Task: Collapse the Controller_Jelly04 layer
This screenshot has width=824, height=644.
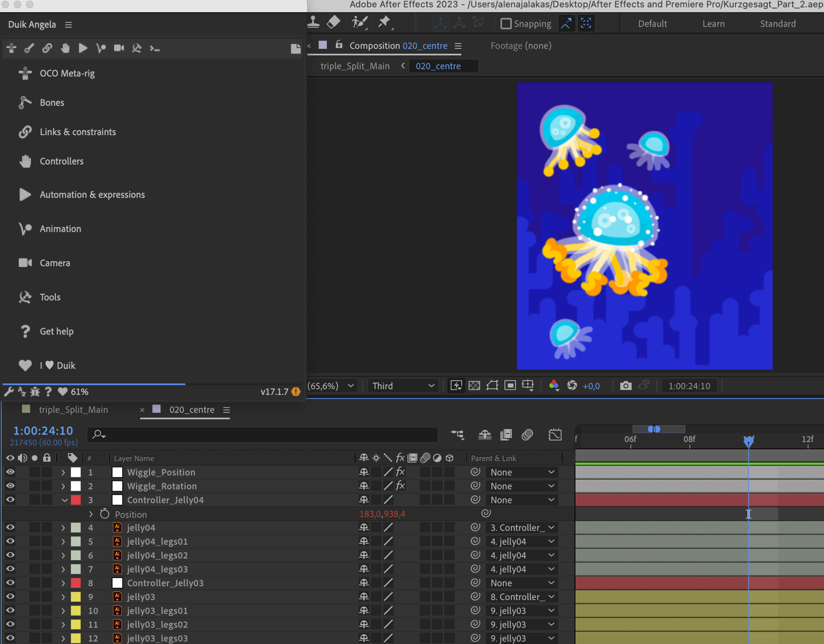Action: click(64, 500)
